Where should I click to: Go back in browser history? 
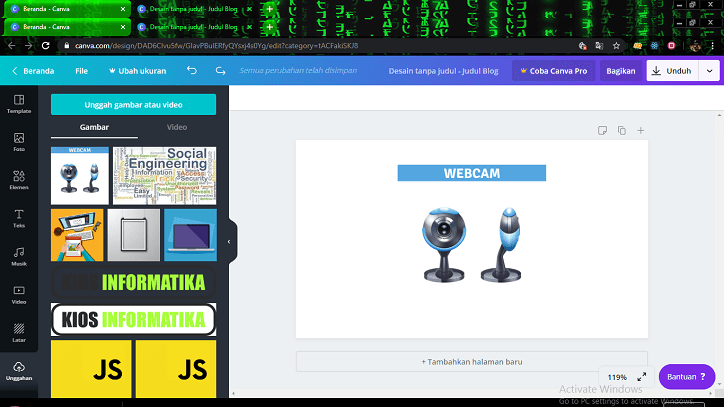(x=12, y=46)
